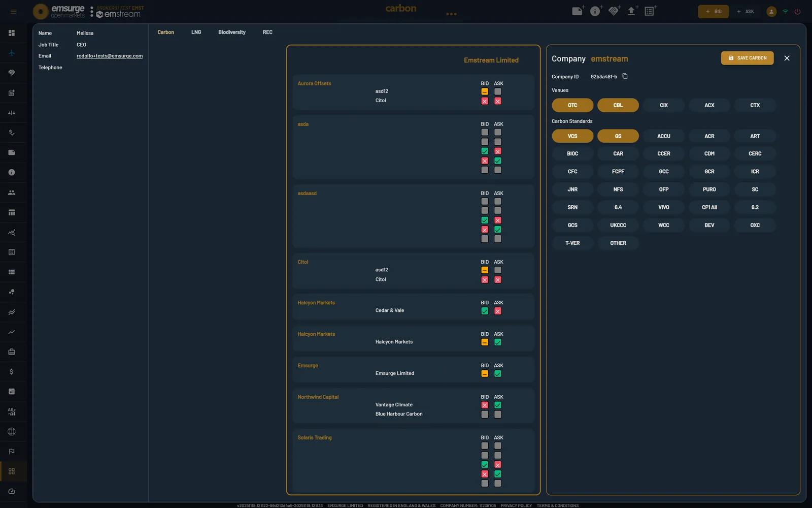Screen dimensions: 812x508
Task: Click the add-list icon in top toolbar
Action: (650, 11)
